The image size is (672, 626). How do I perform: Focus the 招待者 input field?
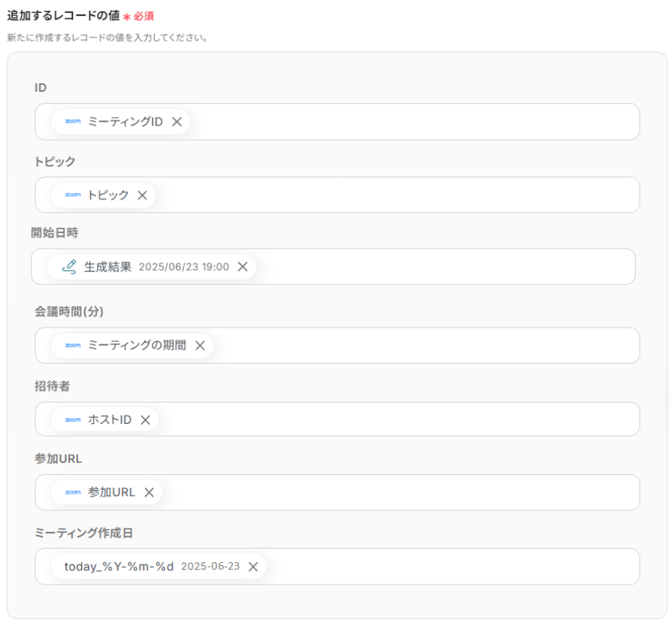[x=338, y=419]
